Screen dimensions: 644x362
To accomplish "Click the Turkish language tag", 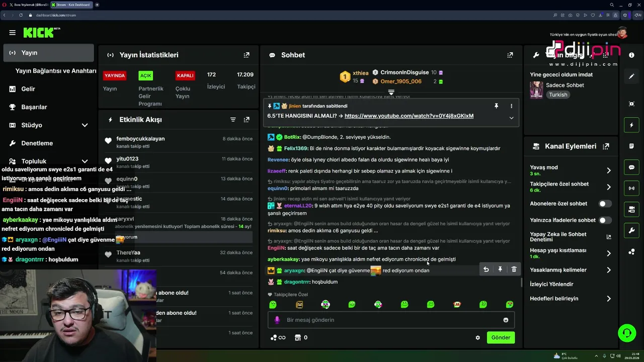I will [558, 95].
